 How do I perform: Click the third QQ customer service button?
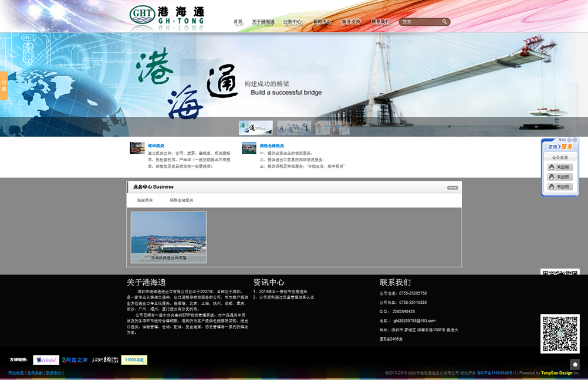pyautogui.click(x=559, y=186)
